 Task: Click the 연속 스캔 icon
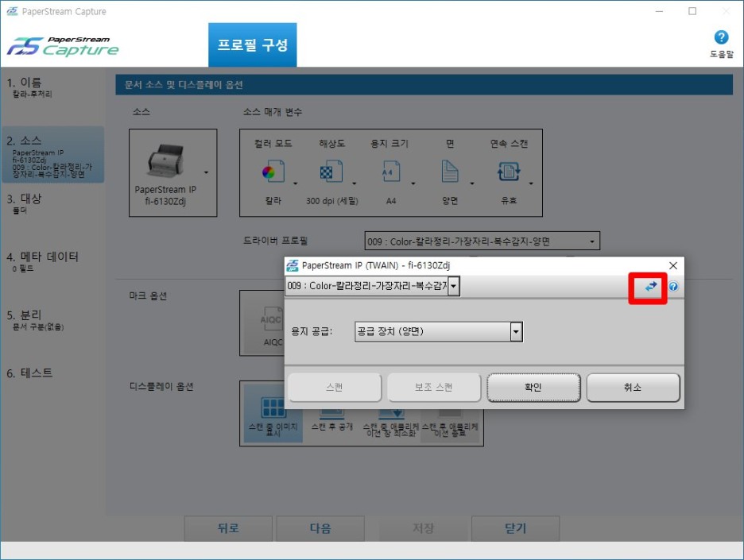(509, 171)
